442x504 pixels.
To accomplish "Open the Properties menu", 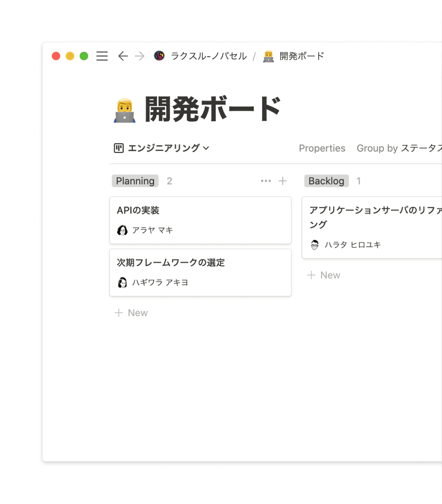I will coord(322,148).
